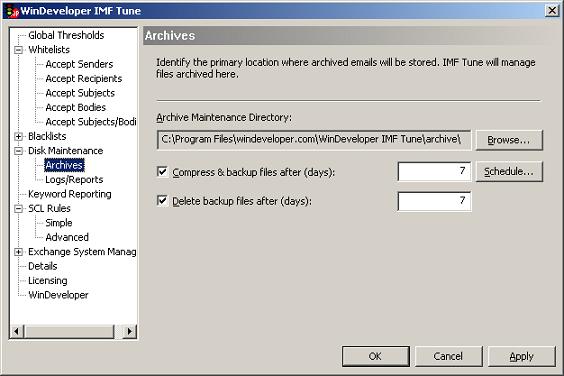The image size is (564, 376).
Task: Click the tree scrollbar left arrow
Action: [x=17, y=331]
